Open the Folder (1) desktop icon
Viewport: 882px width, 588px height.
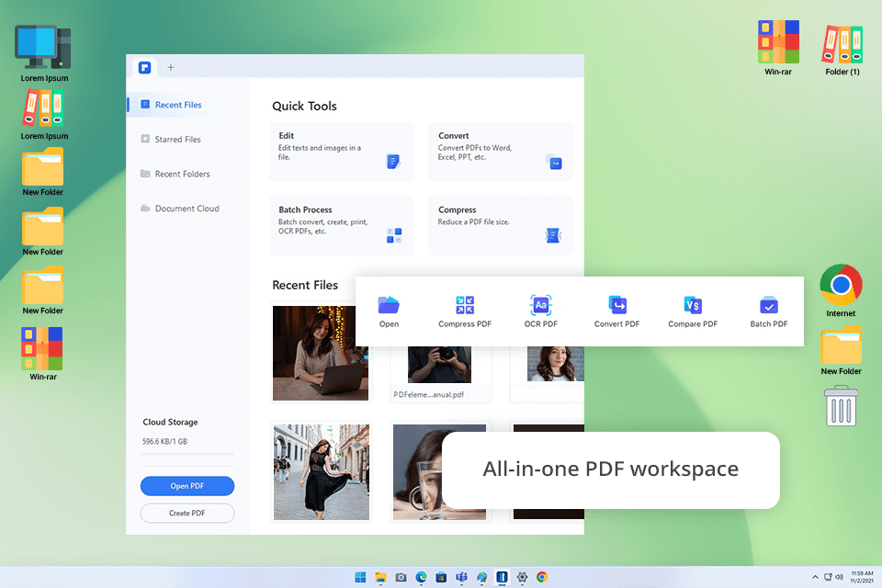point(842,50)
